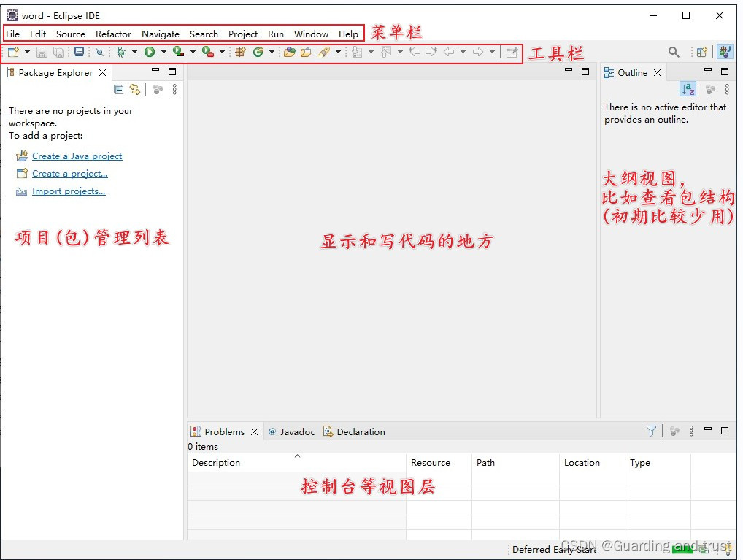Open the Window menu

[311, 34]
